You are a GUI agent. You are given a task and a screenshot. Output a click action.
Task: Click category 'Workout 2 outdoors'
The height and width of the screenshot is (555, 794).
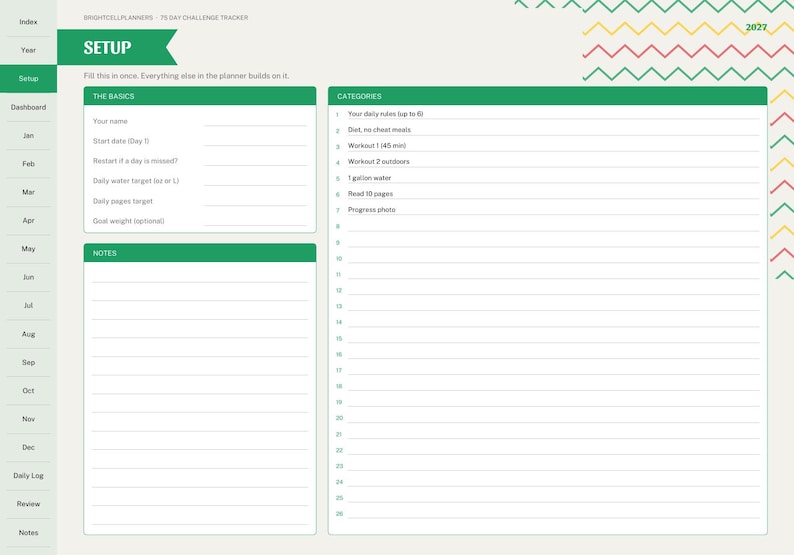(547, 162)
